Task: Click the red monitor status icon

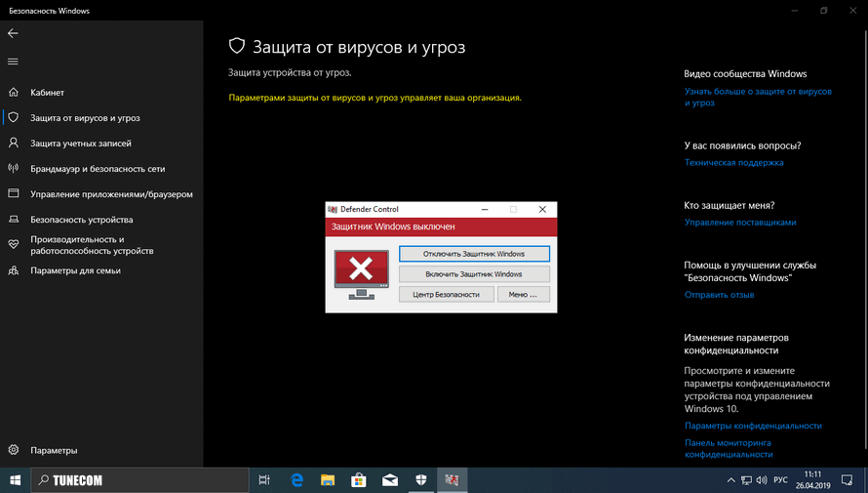Action: [362, 274]
